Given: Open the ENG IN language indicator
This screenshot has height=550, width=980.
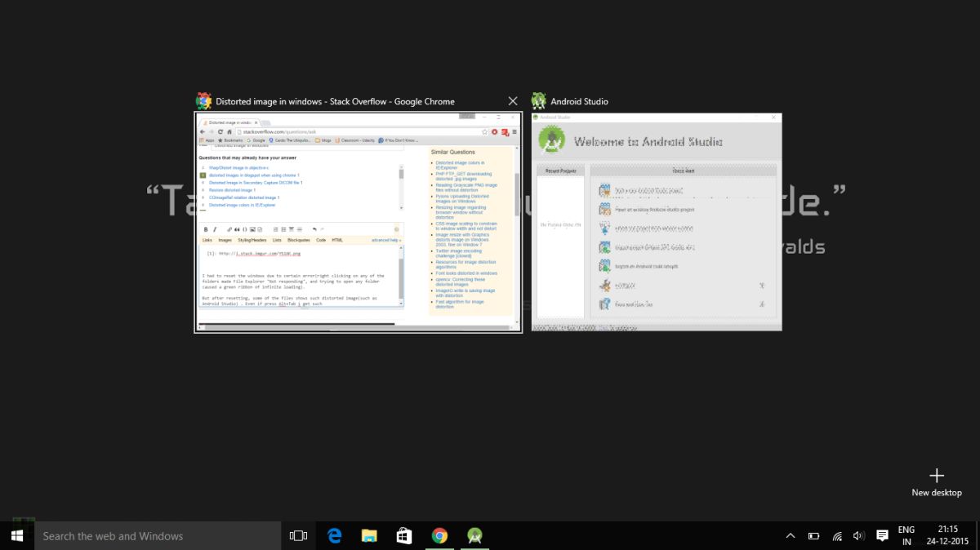Looking at the screenshot, I should pyautogui.click(x=906, y=535).
